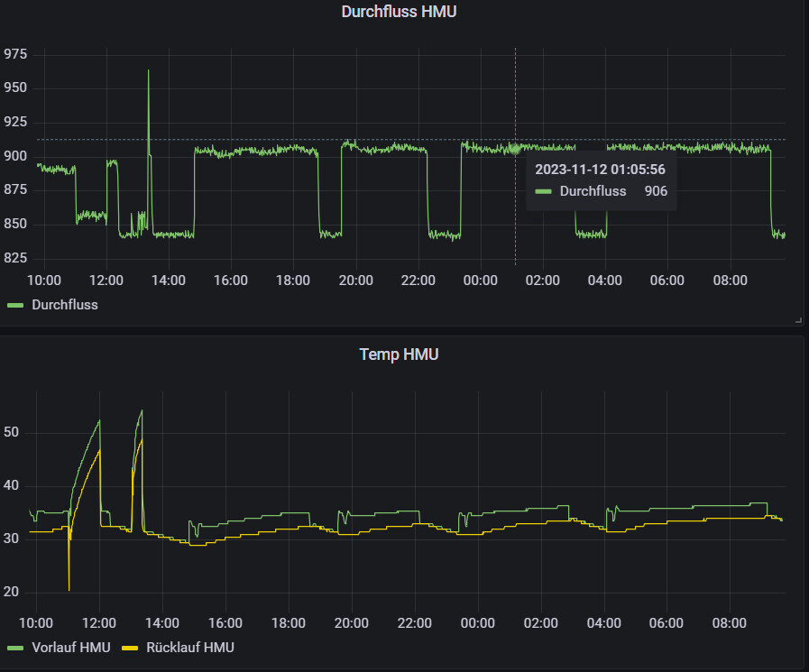This screenshot has height=672, width=809.
Task: Open the Temp HMU panel title menu
Action: click(x=399, y=354)
